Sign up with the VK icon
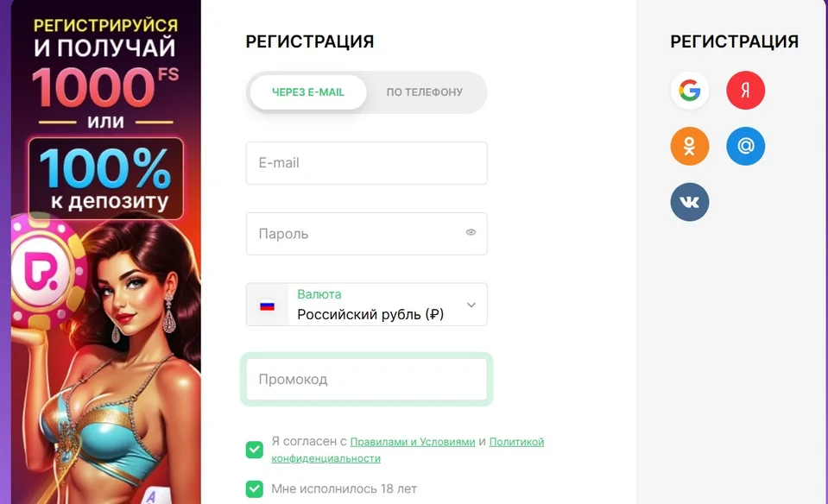828x504 pixels. click(x=690, y=202)
